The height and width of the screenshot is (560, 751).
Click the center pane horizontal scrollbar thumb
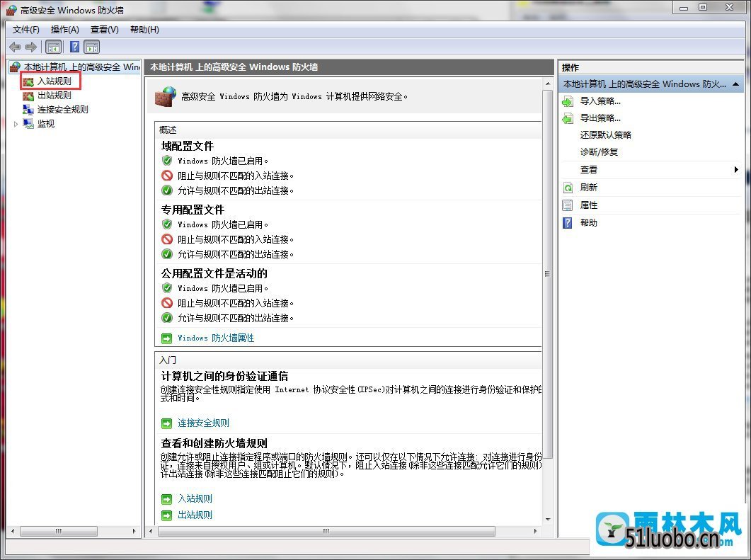coord(326,531)
